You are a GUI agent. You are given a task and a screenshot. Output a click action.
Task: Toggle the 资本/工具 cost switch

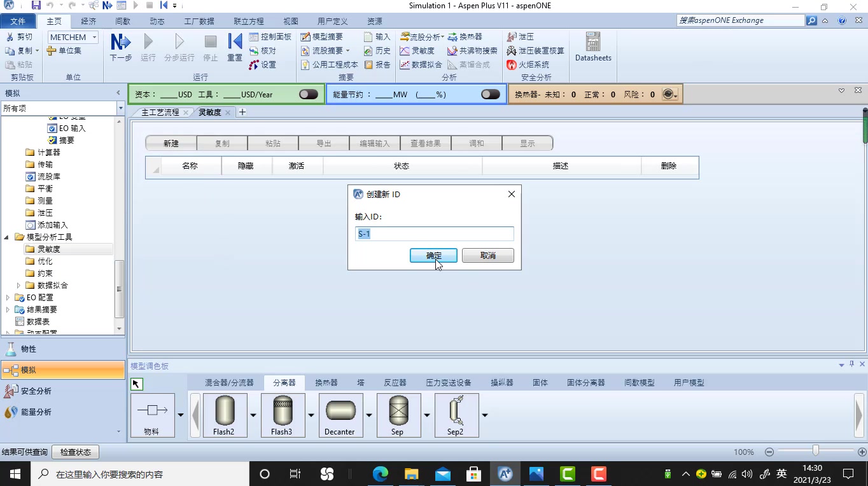coord(308,94)
